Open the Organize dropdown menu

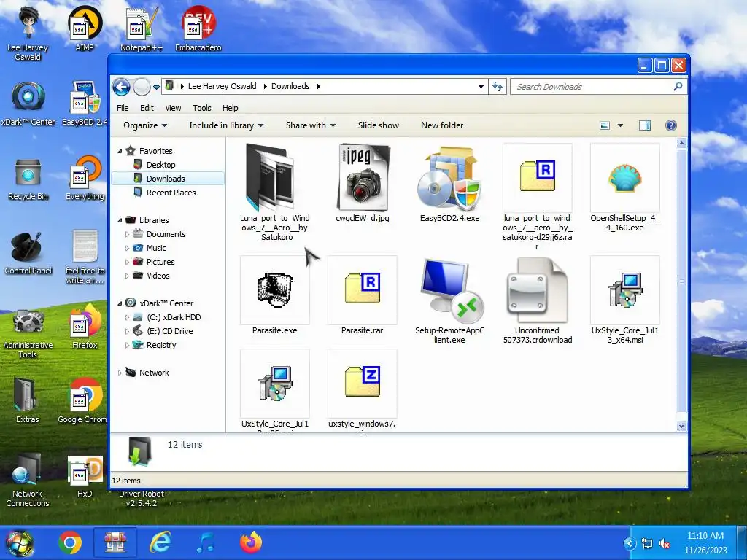point(145,125)
